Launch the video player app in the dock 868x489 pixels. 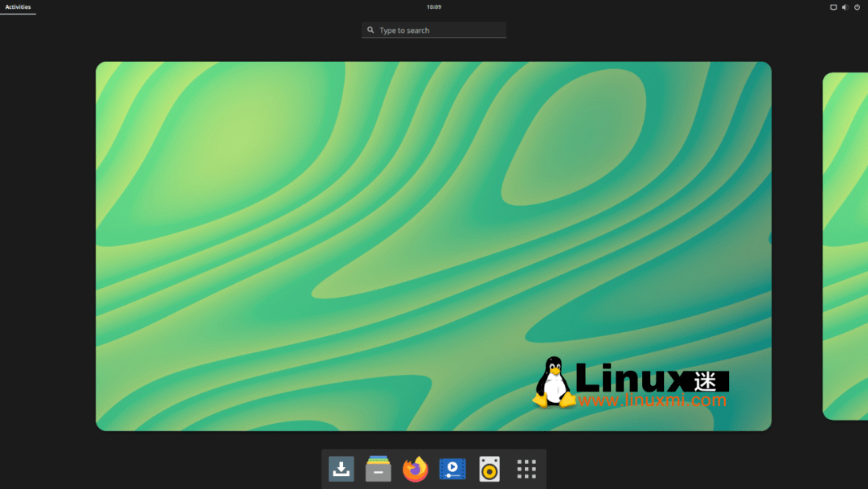pyautogui.click(x=452, y=468)
